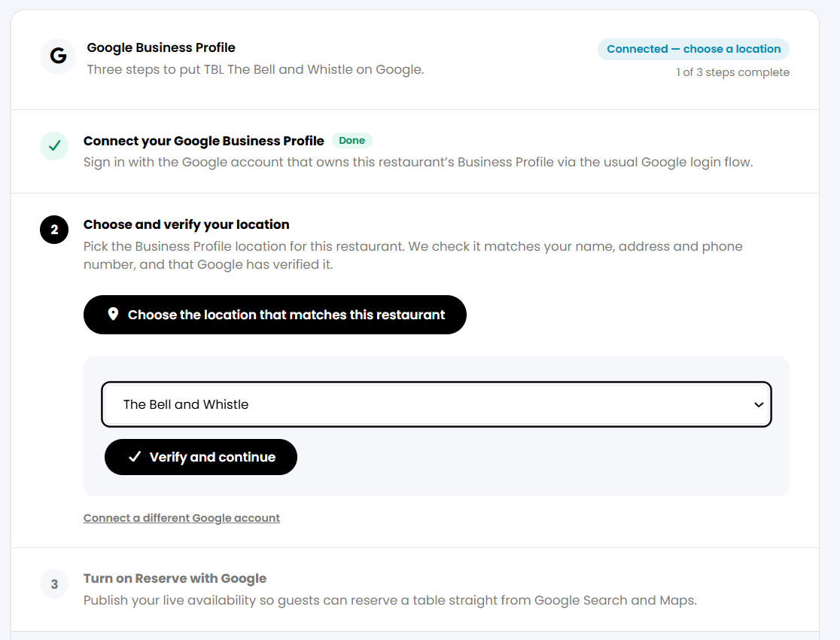The image size is (840, 640).
Task: Click the 'Google Business Profile' heading
Action: pos(161,47)
